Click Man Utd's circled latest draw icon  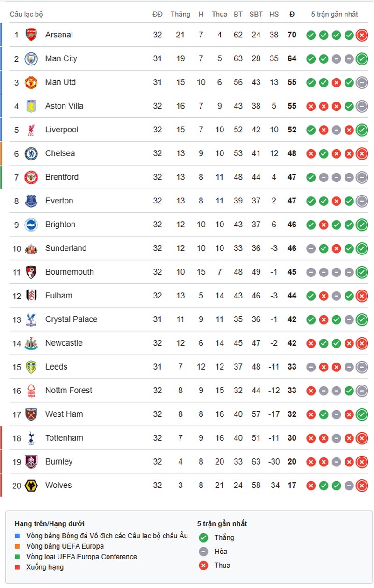[x=361, y=82]
